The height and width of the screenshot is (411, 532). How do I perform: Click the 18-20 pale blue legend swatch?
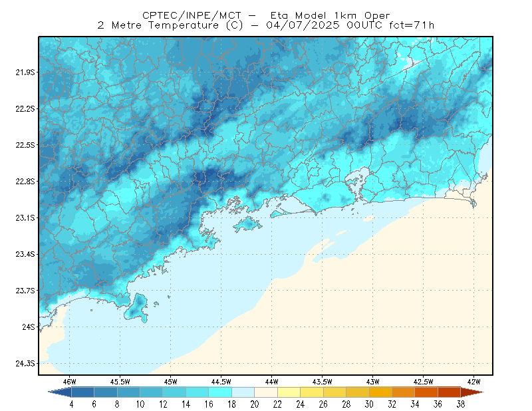tap(243, 392)
